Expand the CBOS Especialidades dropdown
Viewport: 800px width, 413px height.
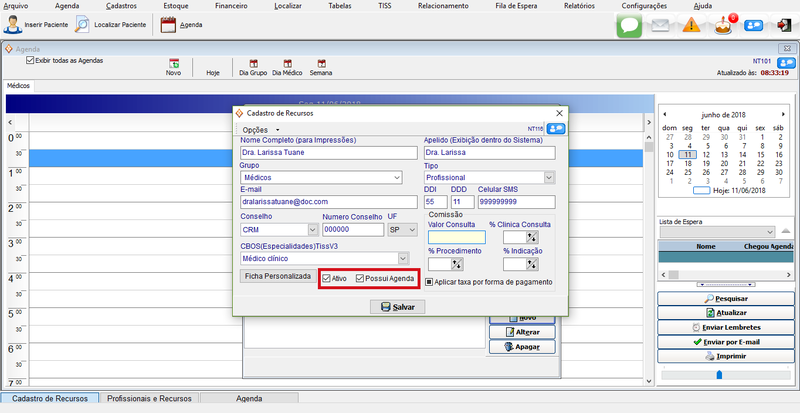[403, 258]
